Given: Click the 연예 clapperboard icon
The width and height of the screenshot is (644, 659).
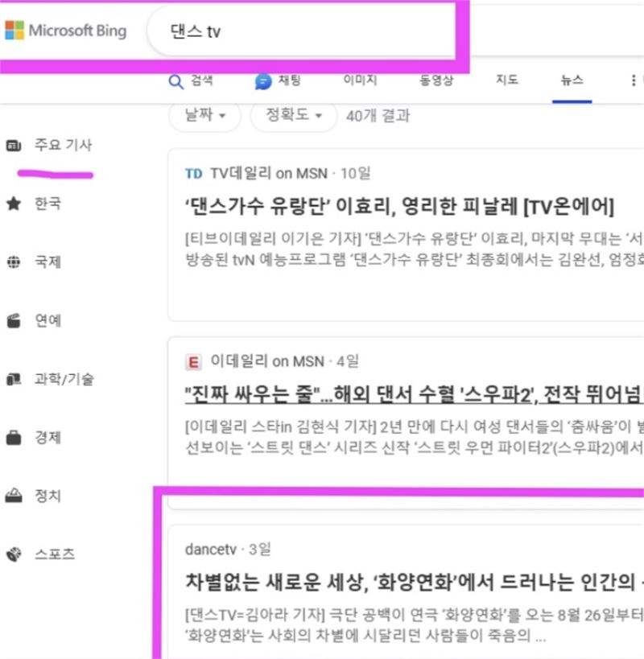Looking at the screenshot, I should 14,321.
